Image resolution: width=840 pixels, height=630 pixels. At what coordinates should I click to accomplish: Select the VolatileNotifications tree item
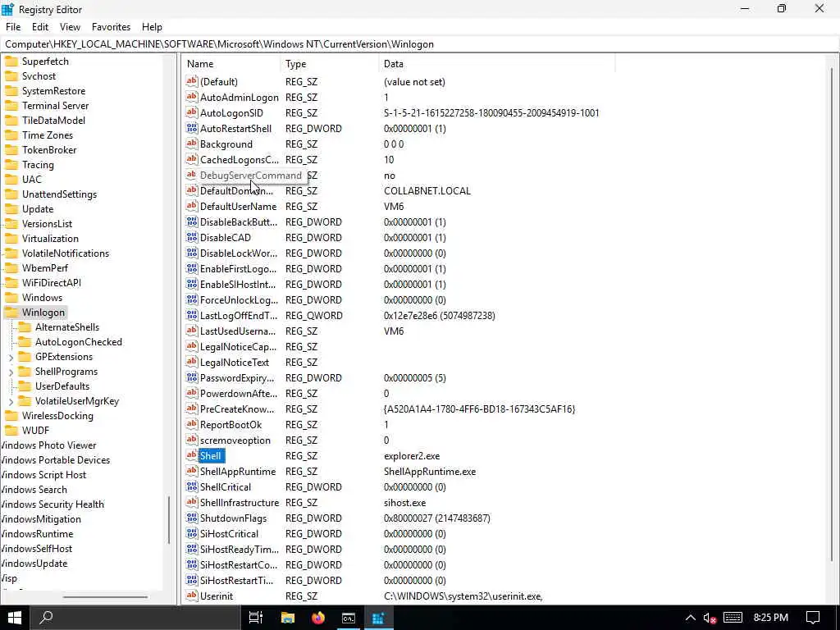66,253
